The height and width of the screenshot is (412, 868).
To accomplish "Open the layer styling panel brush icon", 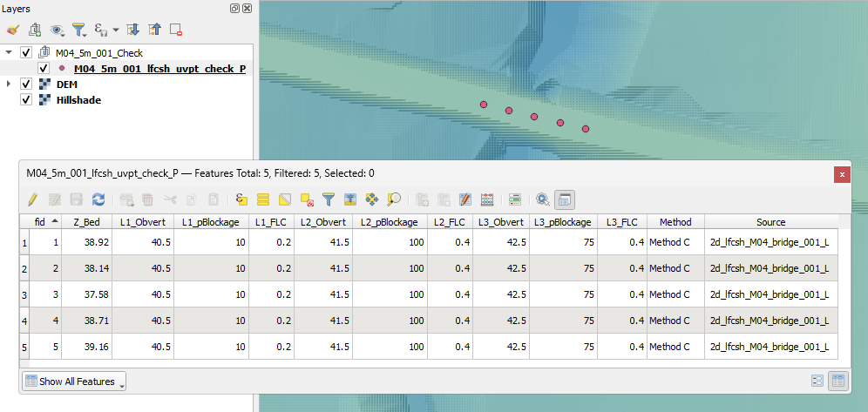I will click(13, 30).
